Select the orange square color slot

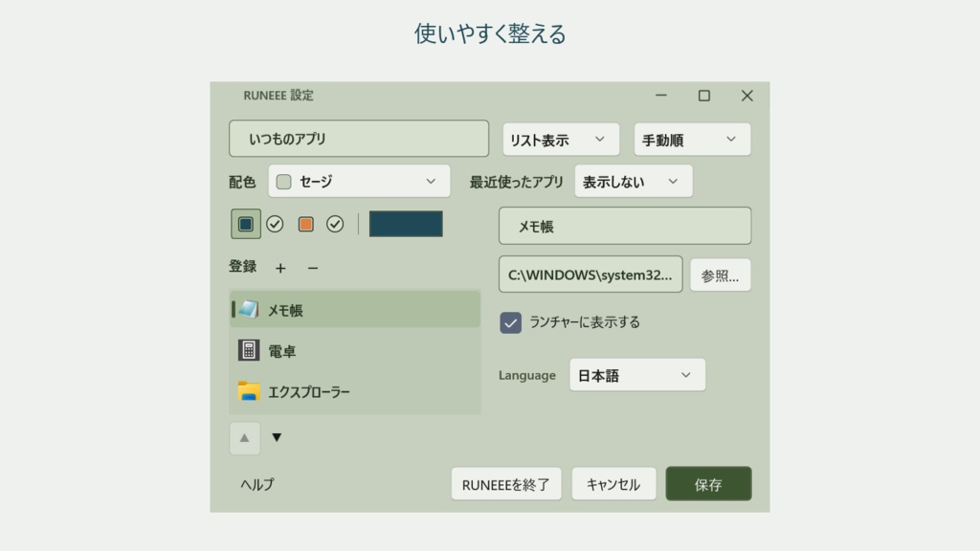pyautogui.click(x=305, y=224)
